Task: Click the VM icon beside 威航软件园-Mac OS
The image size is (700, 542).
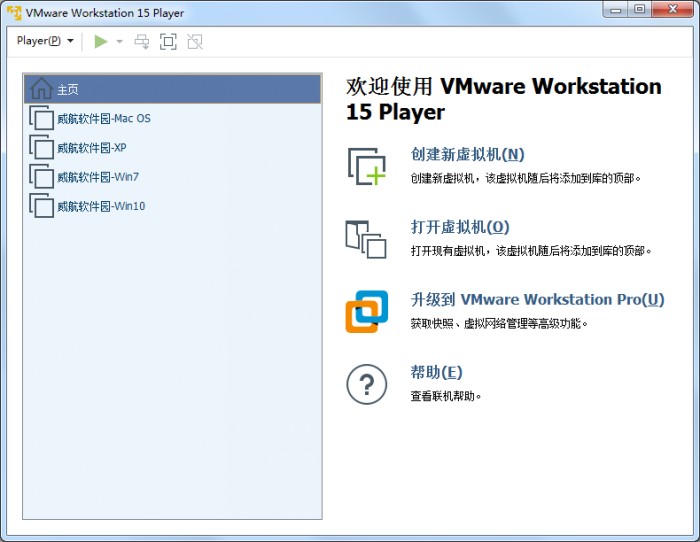Action: [x=42, y=118]
